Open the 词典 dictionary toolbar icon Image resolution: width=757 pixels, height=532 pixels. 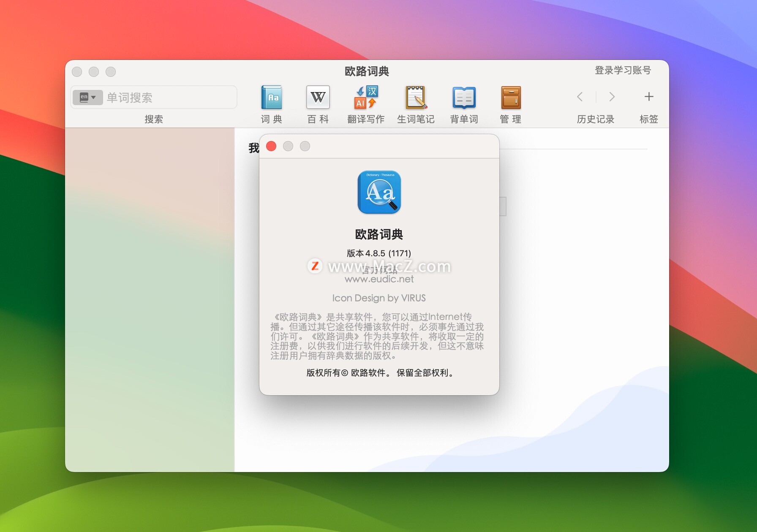271,98
